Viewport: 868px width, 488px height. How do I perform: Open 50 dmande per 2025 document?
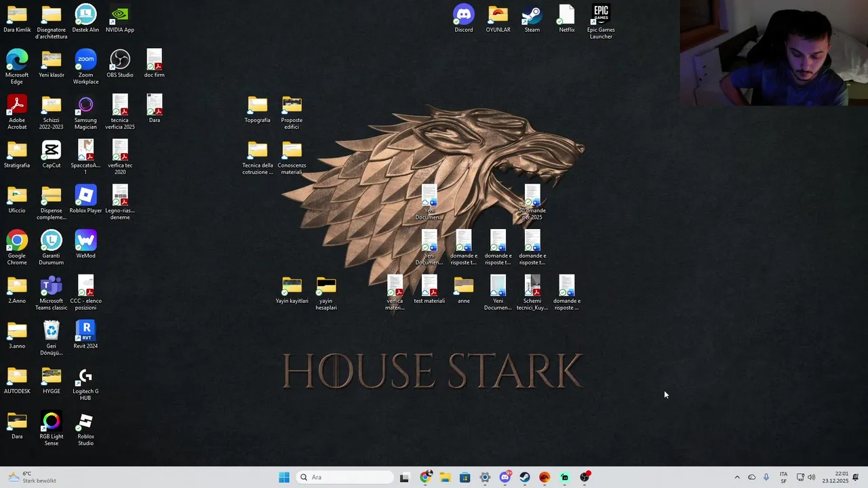click(532, 202)
